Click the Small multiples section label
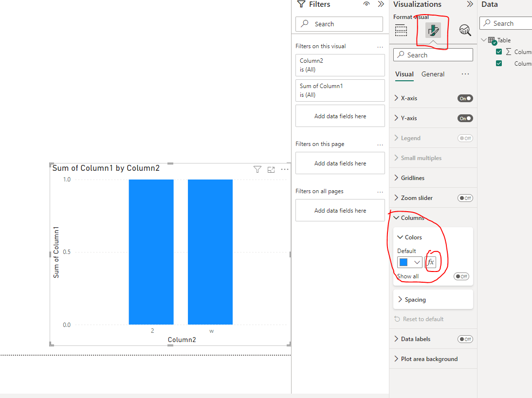532x398 pixels. pyautogui.click(x=421, y=158)
